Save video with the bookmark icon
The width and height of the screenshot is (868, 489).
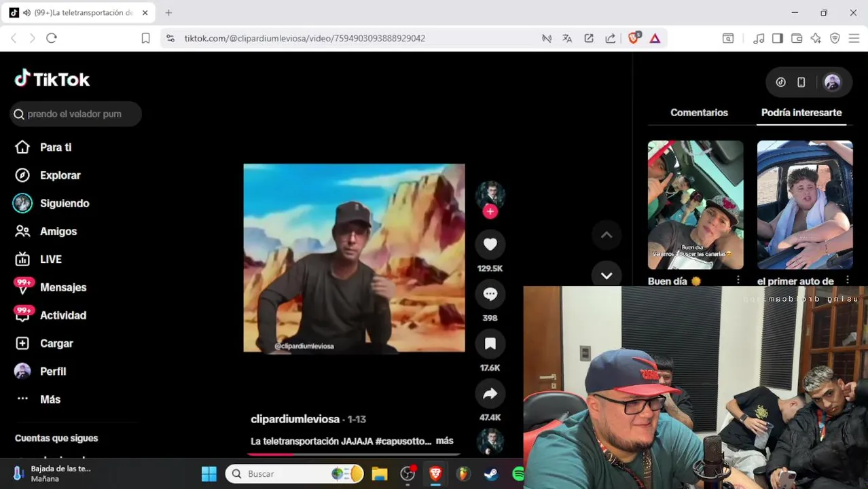click(490, 344)
